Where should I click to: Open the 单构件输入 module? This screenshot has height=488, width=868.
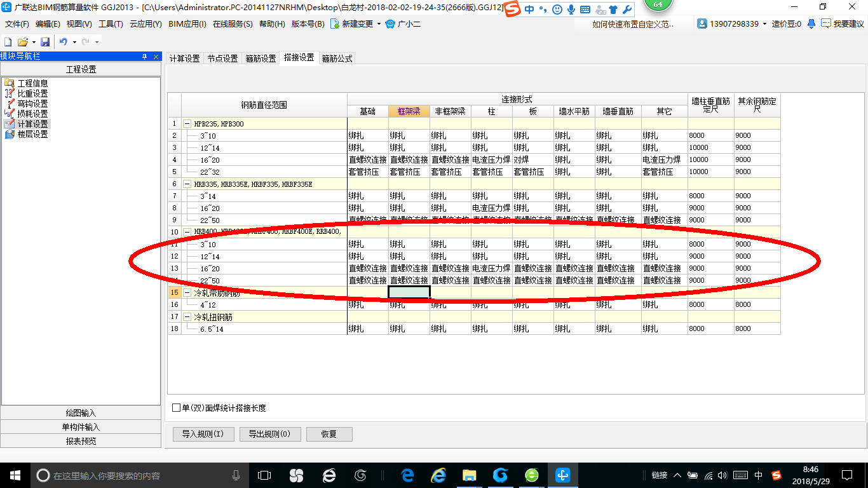(81, 427)
